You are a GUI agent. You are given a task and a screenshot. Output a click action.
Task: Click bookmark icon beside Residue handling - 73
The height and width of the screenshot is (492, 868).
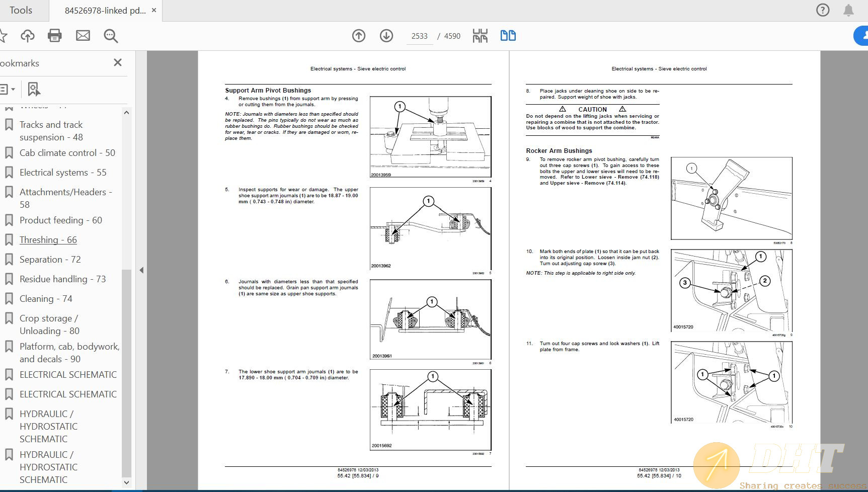[x=9, y=279]
